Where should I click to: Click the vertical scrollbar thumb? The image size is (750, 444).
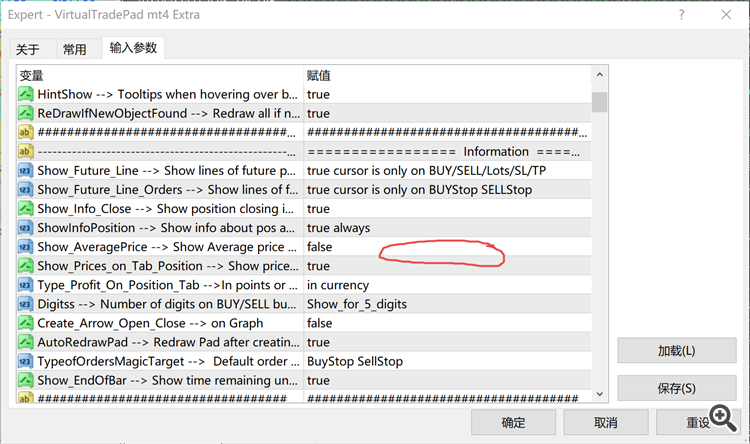[x=599, y=102]
